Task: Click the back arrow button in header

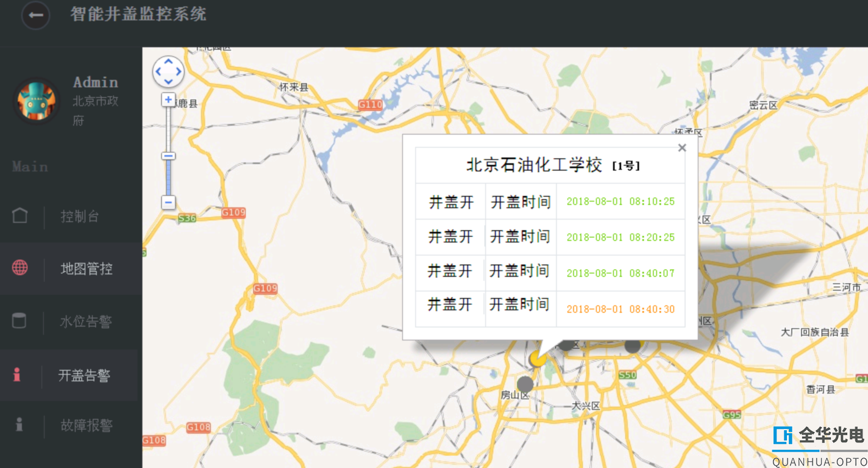Action: click(x=35, y=15)
